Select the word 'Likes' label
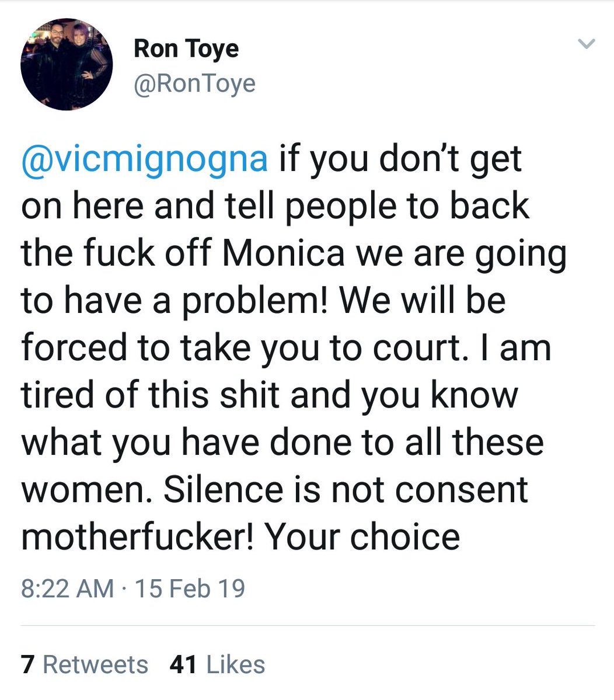This screenshot has height=700, width=614. (x=236, y=664)
